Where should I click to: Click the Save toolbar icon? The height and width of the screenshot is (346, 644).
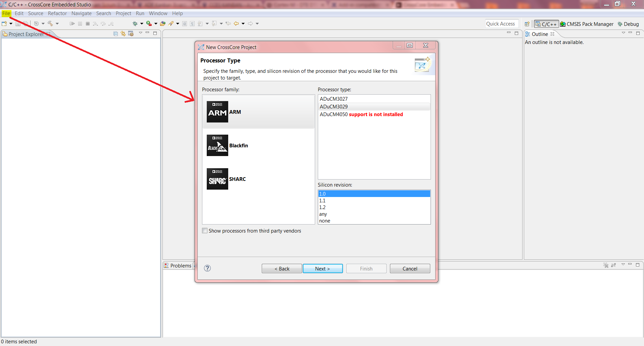[18, 23]
